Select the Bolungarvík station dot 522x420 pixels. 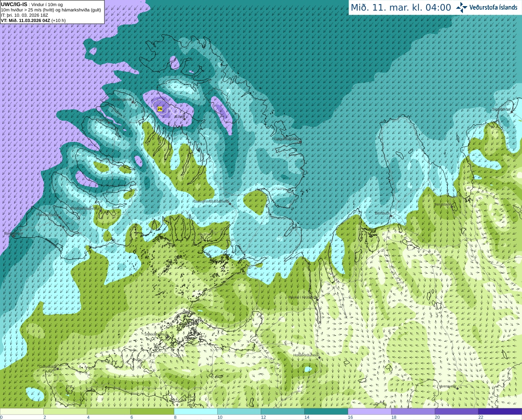point(133,102)
